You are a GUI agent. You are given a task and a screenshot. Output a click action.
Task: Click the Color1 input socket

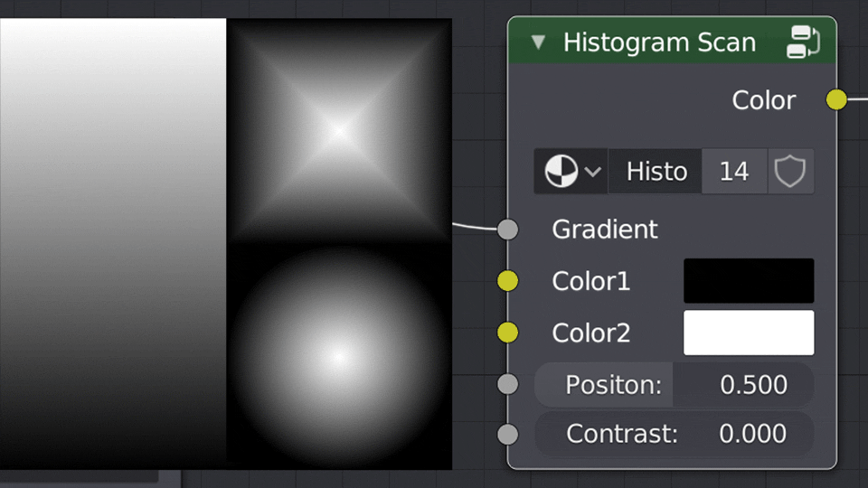click(508, 281)
